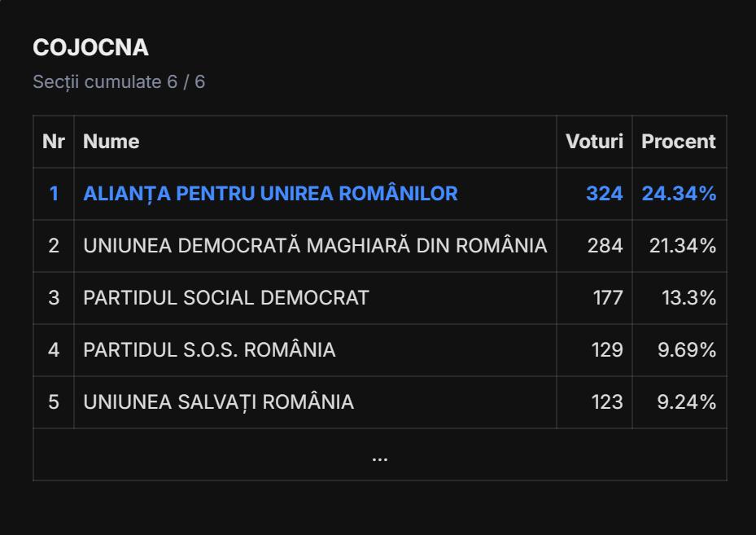
Task: Click the 324 votes cell
Action: [x=604, y=194]
